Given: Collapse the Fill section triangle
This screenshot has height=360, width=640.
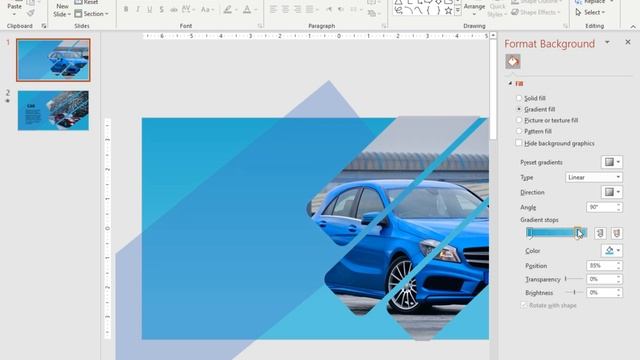Looking at the screenshot, I should coord(510,83).
